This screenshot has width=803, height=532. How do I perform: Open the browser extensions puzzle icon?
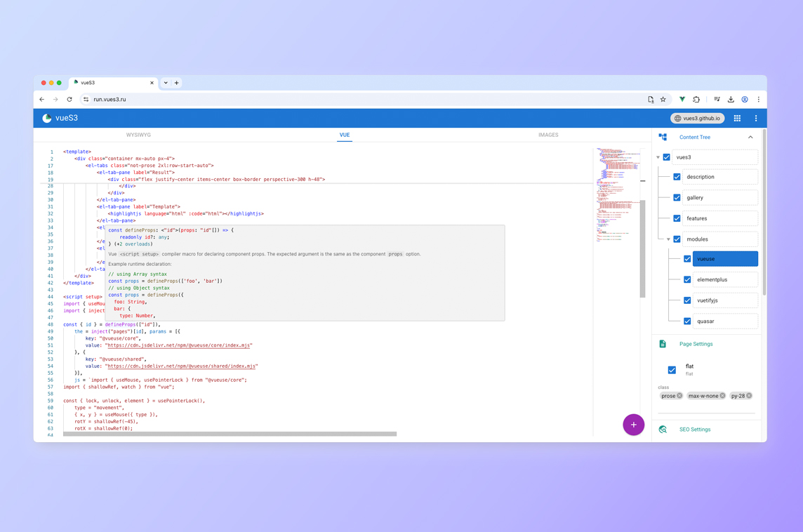coord(696,100)
